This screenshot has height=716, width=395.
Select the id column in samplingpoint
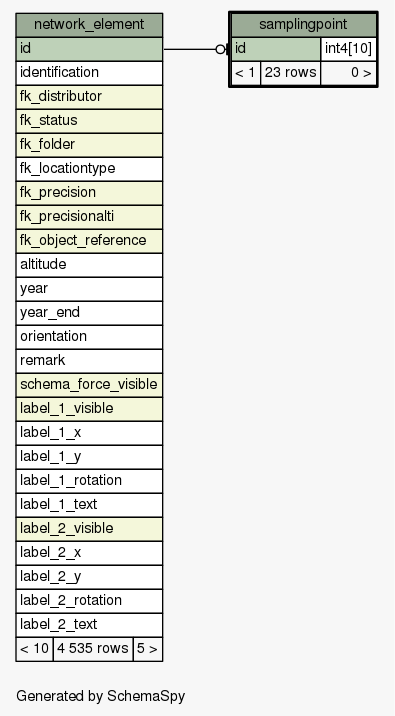pos(276,49)
